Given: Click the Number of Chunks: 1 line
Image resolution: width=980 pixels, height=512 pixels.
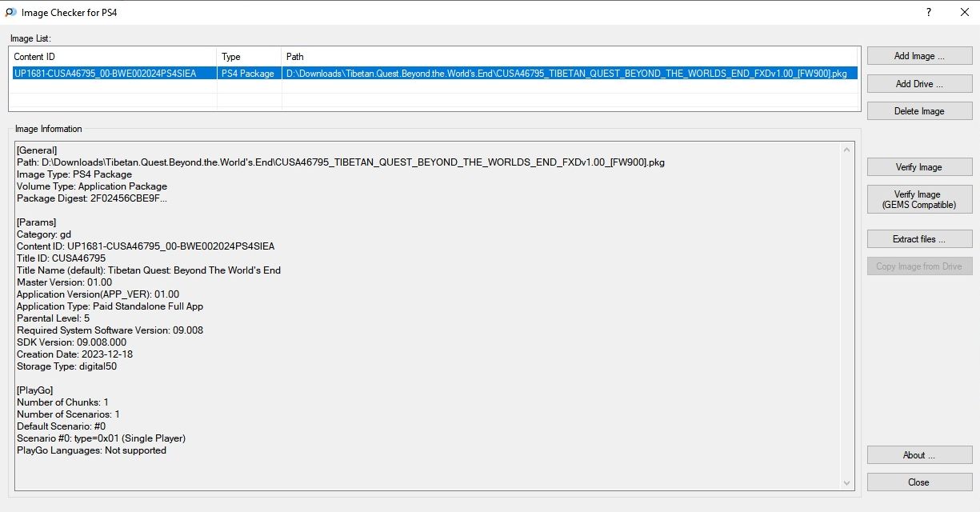Looking at the screenshot, I should point(62,402).
